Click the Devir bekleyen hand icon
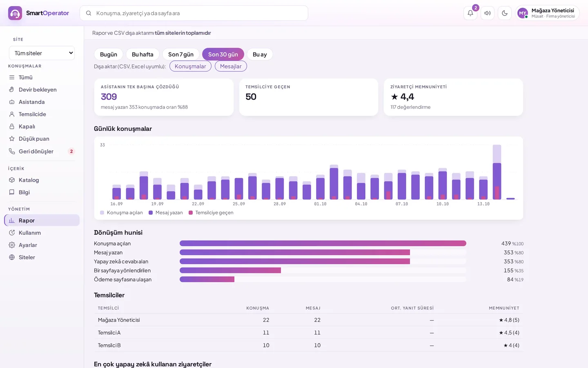Screen dimensions: 588x368 12,90
